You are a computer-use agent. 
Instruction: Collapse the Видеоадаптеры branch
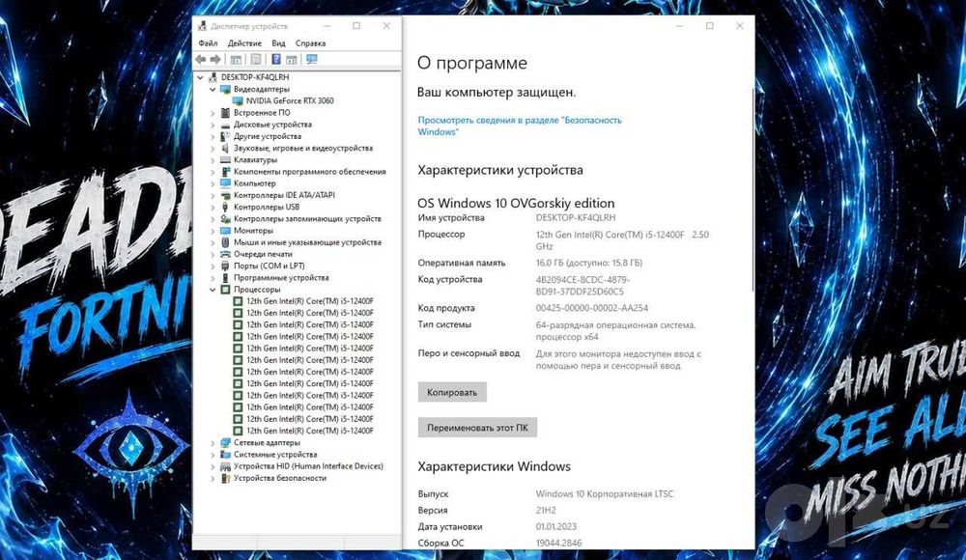(213, 90)
